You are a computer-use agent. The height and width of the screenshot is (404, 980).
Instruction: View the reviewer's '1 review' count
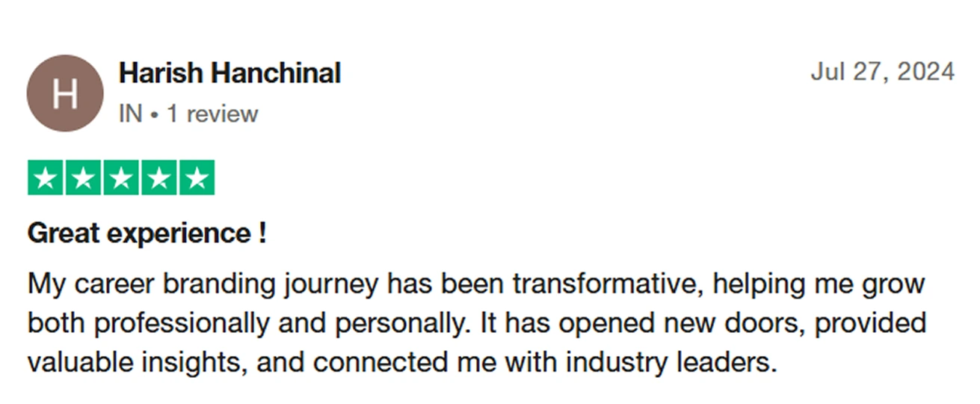pyautogui.click(x=212, y=114)
